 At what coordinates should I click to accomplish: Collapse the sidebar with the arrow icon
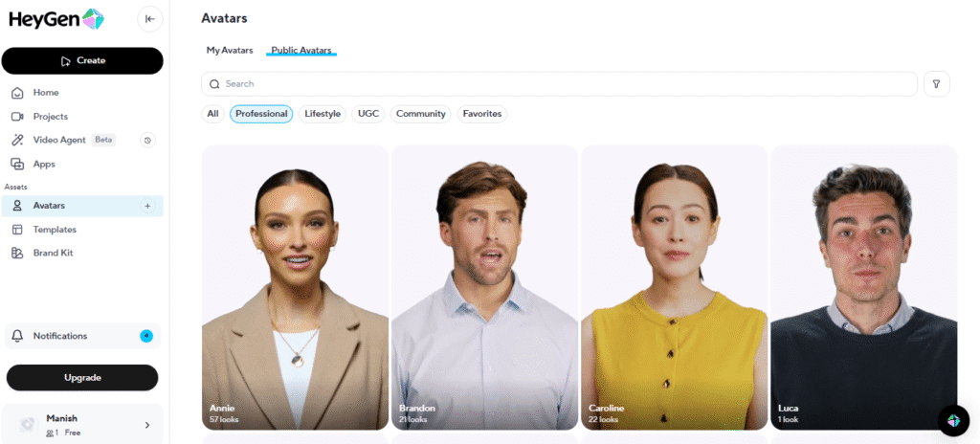(x=149, y=18)
